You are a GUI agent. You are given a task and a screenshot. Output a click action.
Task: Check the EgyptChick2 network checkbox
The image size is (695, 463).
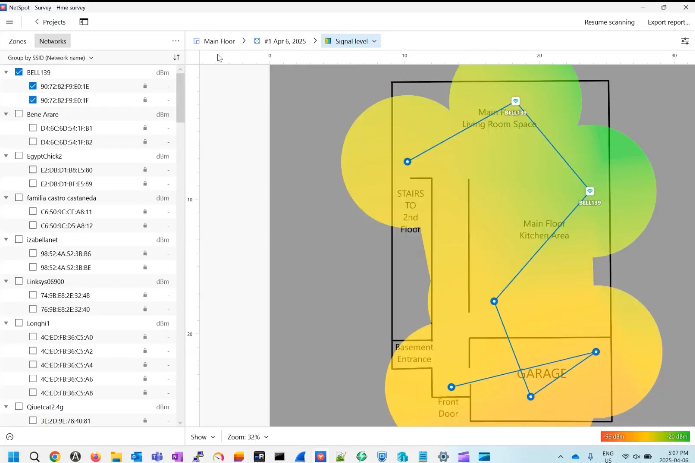19,156
